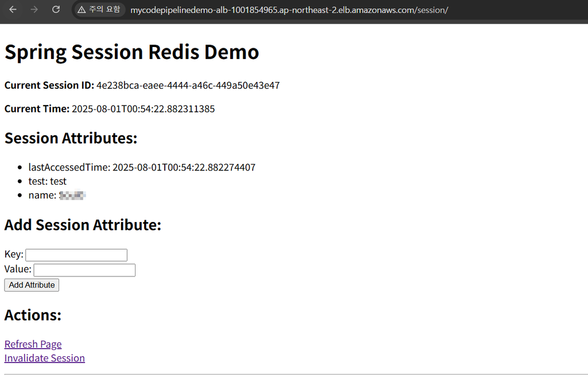Reload the page using the refresh icon
Image resolution: width=588 pixels, height=386 pixels.
pyautogui.click(x=56, y=10)
